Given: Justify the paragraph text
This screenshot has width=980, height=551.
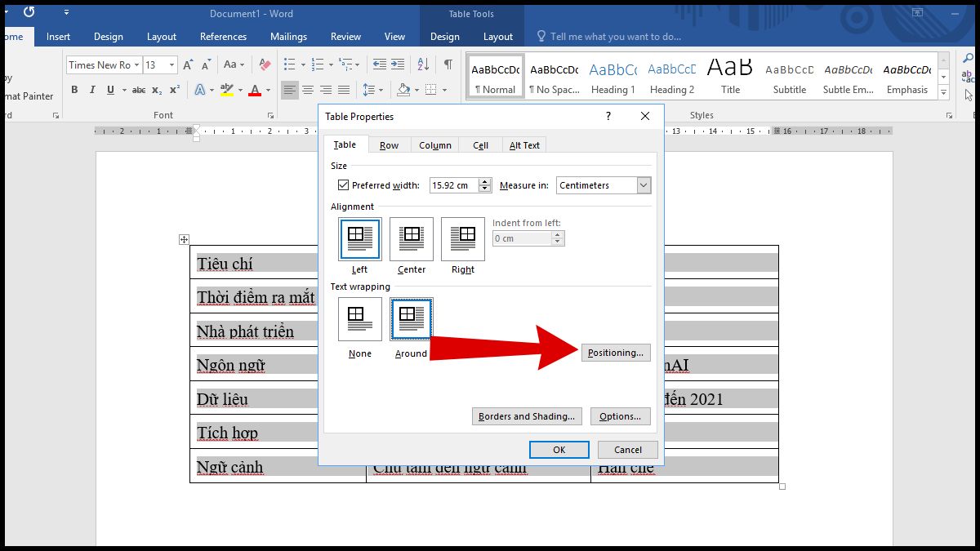Looking at the screenshot, I should 344,90.
